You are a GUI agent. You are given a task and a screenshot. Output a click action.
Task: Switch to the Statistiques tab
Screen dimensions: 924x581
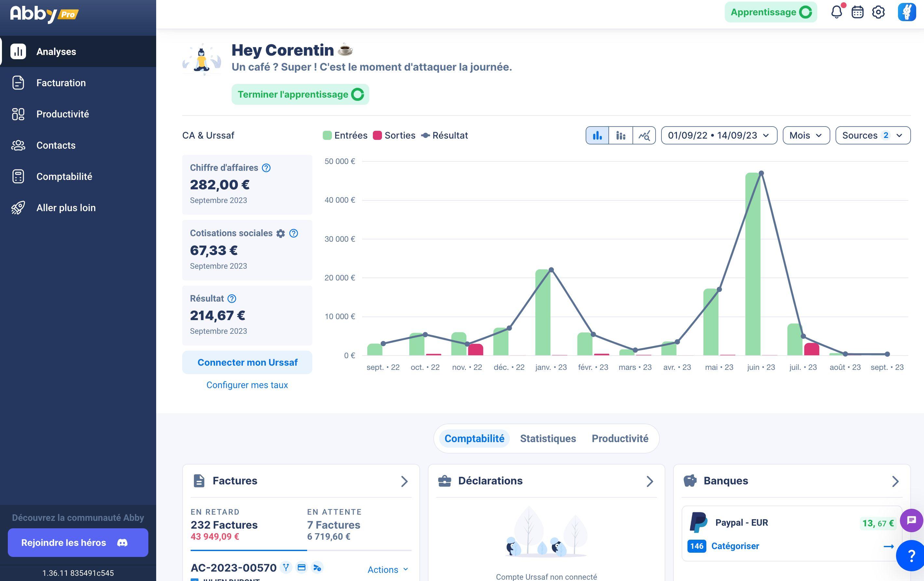click(548, 438)
